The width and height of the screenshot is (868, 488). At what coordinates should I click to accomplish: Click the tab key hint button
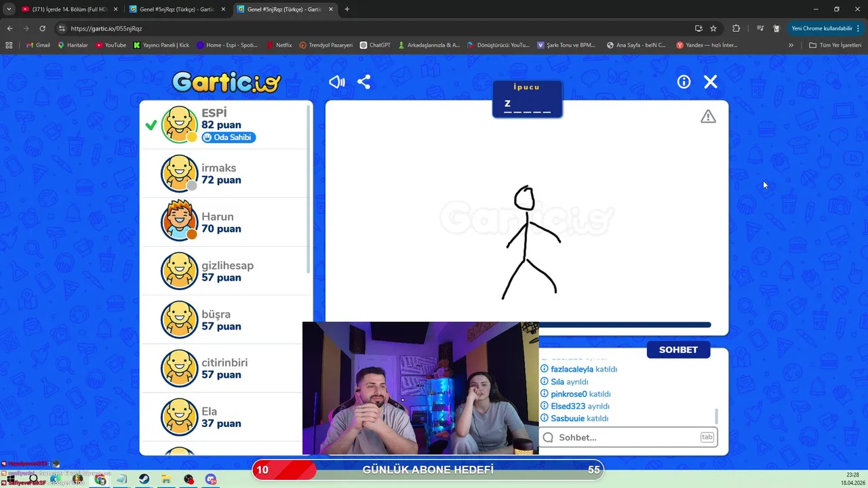pyautogui.click(x=707, y=437)
